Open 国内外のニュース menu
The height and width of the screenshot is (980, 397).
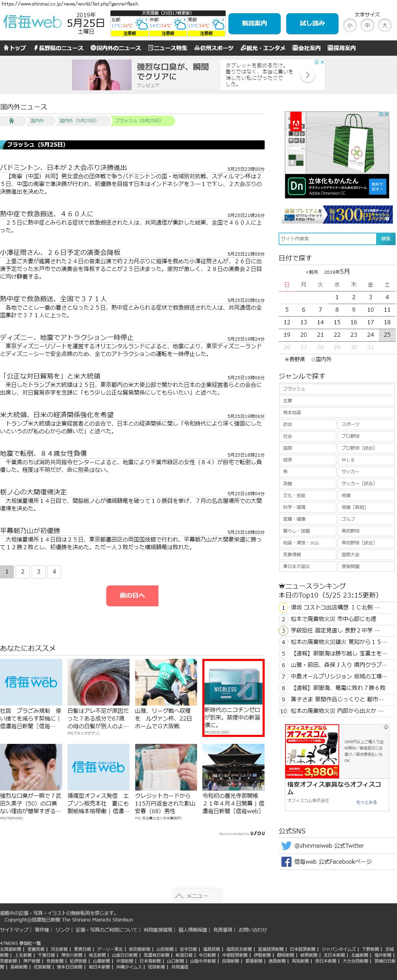click(116, 48)
